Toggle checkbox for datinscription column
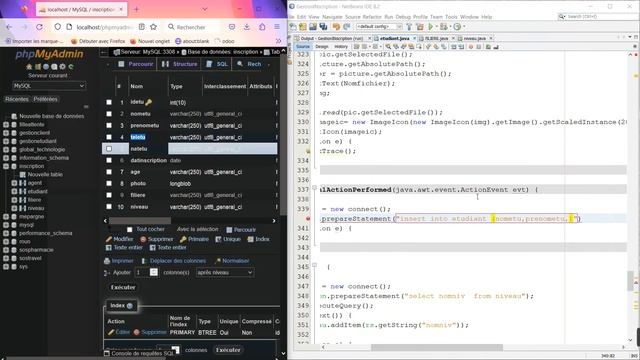Screen dimensions: 640x360 coord(109,160)
